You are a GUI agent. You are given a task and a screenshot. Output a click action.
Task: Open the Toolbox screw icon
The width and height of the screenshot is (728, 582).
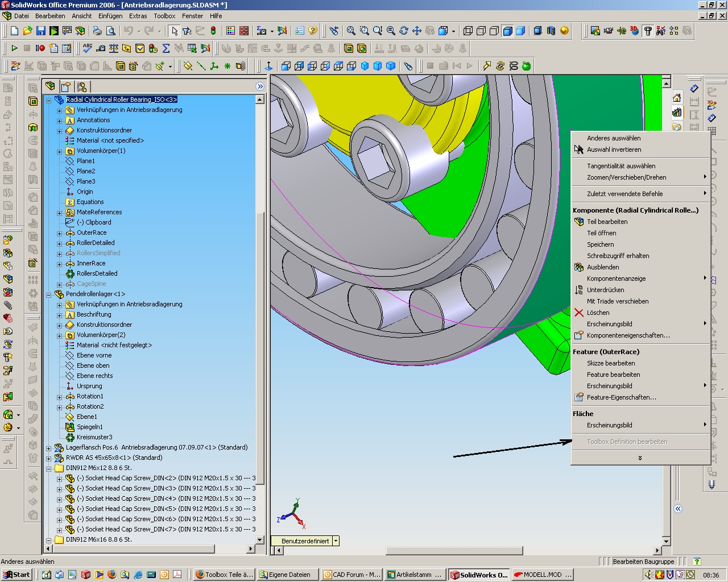tap(648, 31)
